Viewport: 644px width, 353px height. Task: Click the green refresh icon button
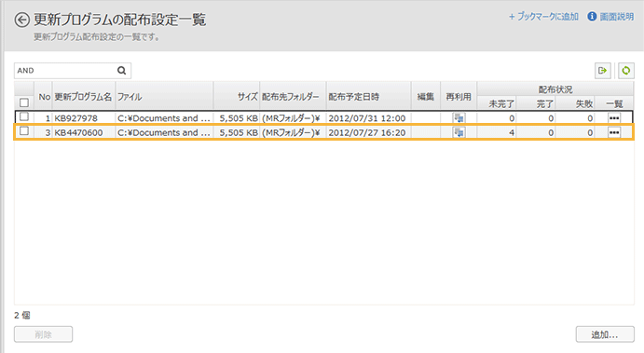pos(626,71)
